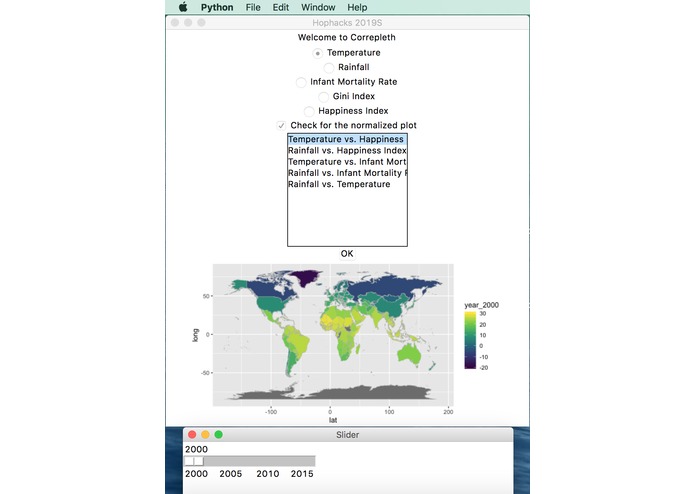Screen dimensions: 695x494
Task: Click the world temperature map plot
Action: pyautogui.click(x=333, y=335)
